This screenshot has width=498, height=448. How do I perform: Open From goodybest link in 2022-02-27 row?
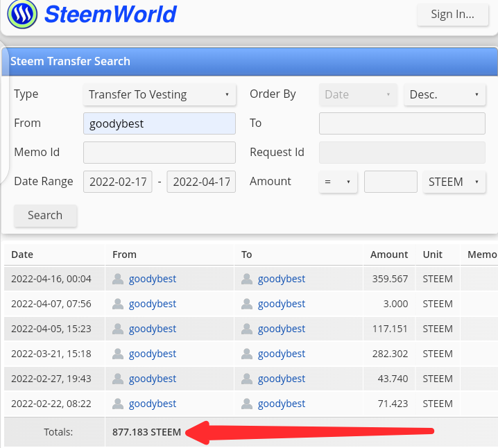point(153,379)
